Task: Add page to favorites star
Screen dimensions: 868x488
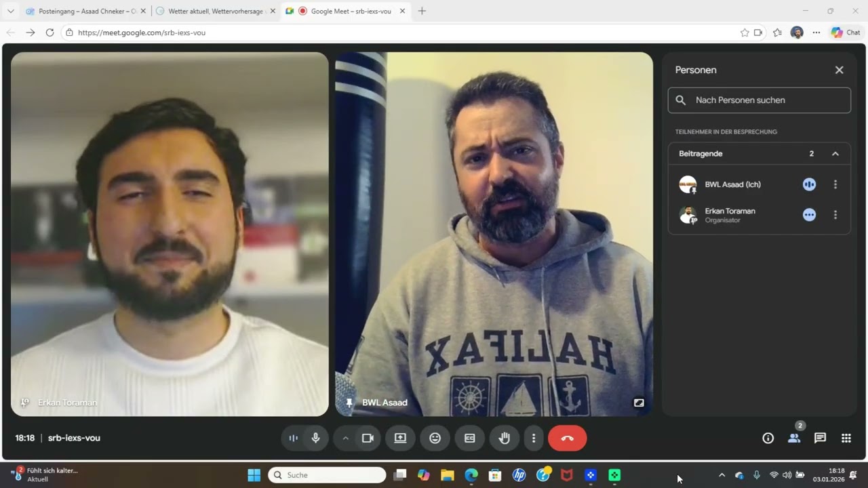Action: click(745, 33)
